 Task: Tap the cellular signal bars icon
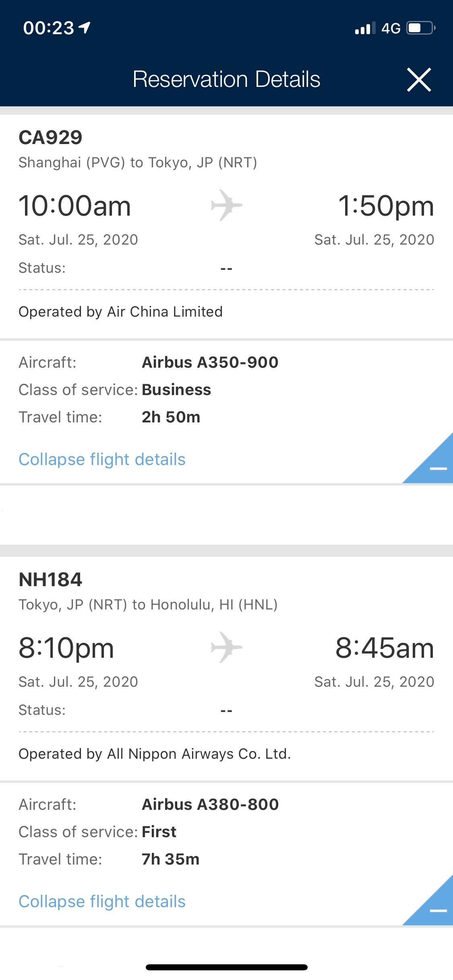[x=365, y=28]
